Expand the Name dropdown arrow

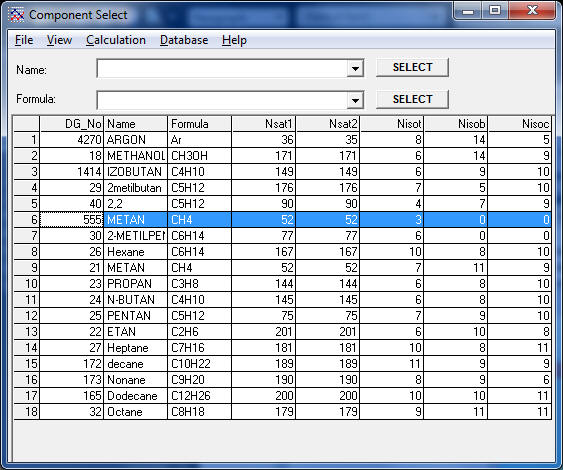(x=355, y=68)
